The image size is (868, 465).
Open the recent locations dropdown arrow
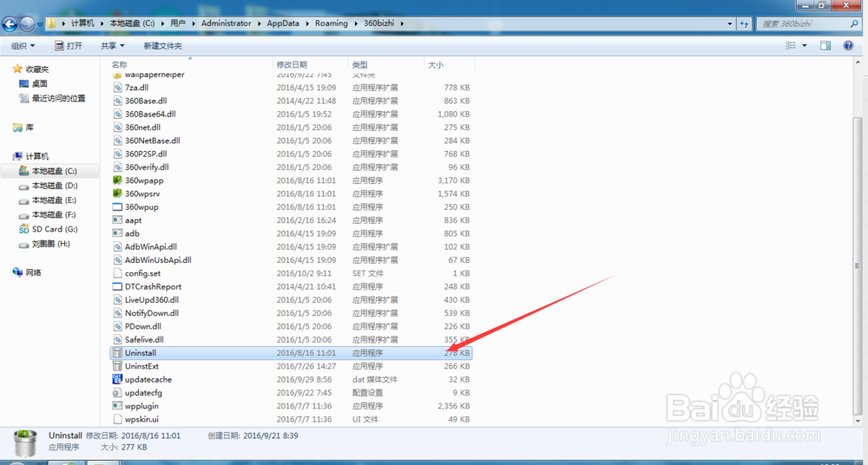(40, 24)
